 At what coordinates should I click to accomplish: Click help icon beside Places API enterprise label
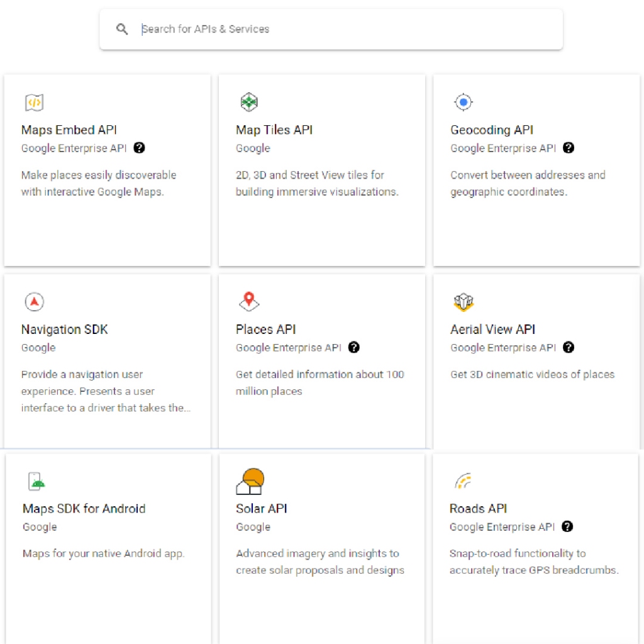tap(354, 347)
